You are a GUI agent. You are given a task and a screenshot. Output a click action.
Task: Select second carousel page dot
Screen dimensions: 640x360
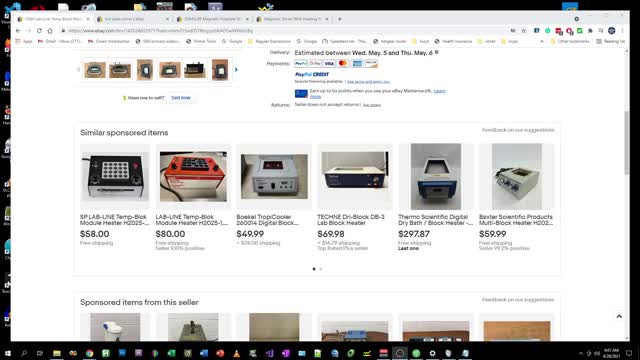pyautogui.click(x=321, y=269)
